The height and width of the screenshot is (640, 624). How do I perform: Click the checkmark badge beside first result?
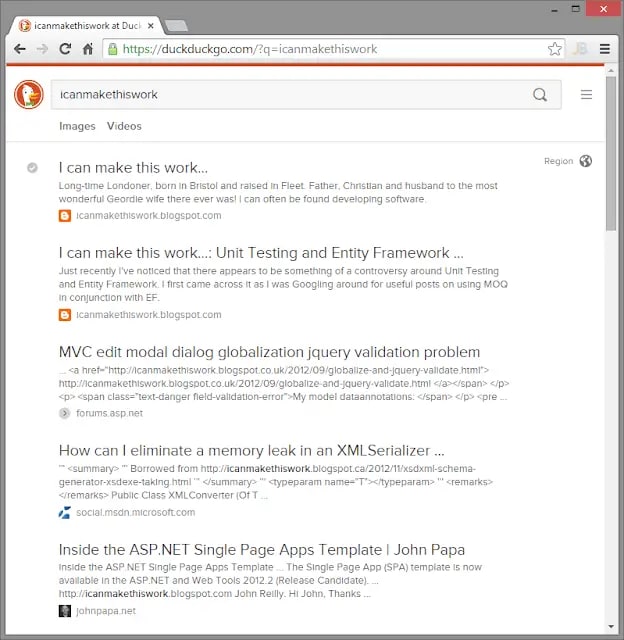pos(32,168)
